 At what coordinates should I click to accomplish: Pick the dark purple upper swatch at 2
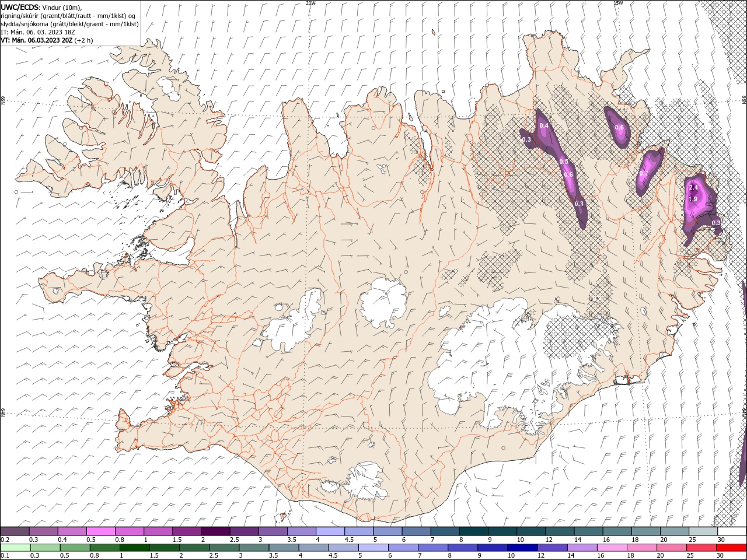coord(215,531)
